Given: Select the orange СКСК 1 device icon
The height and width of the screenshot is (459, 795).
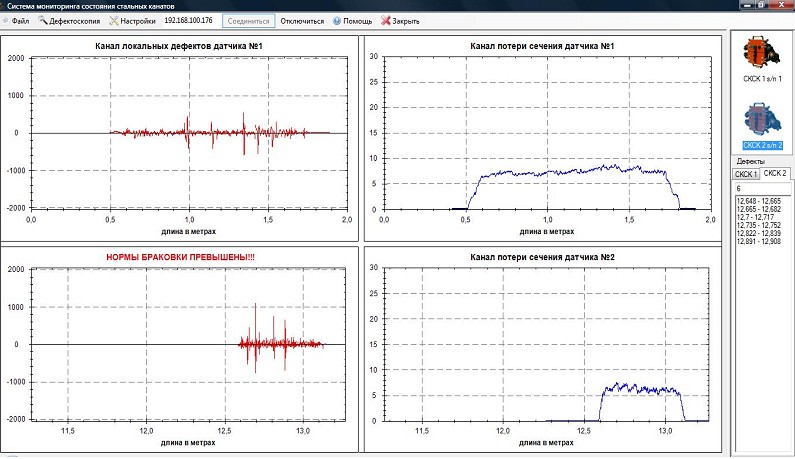Looking at the screenshot, I should (762, 53).
